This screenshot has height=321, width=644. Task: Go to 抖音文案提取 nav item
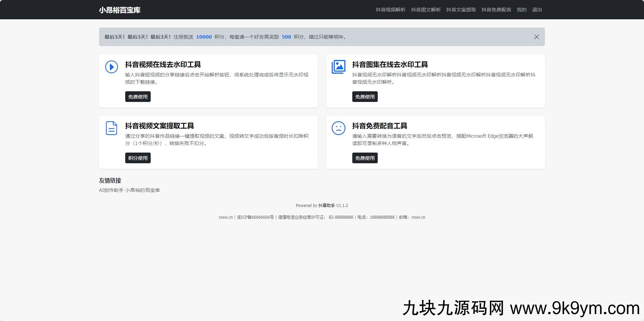(x=461, y=10)
